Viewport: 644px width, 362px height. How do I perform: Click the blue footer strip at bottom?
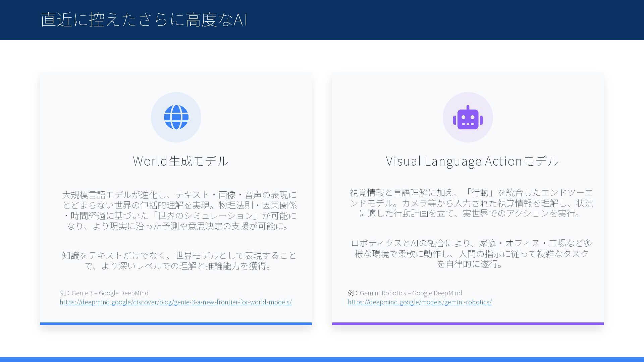[322, 359]
